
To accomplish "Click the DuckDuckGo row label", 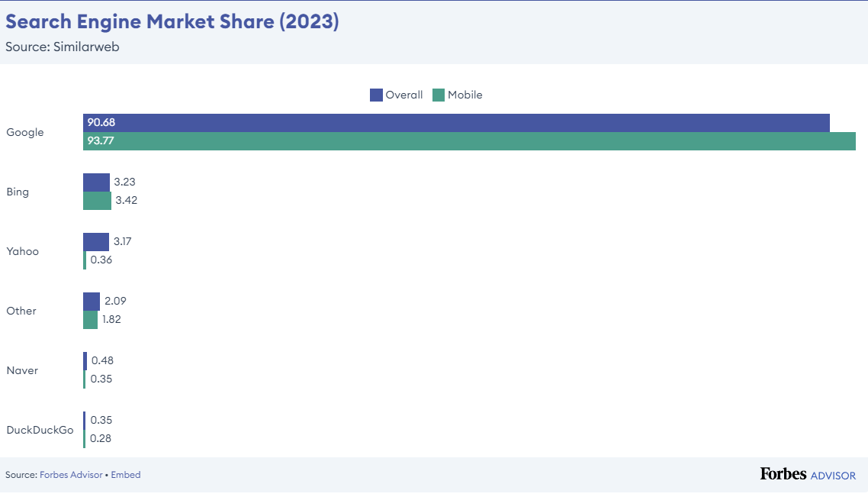I will click(40, 430).
